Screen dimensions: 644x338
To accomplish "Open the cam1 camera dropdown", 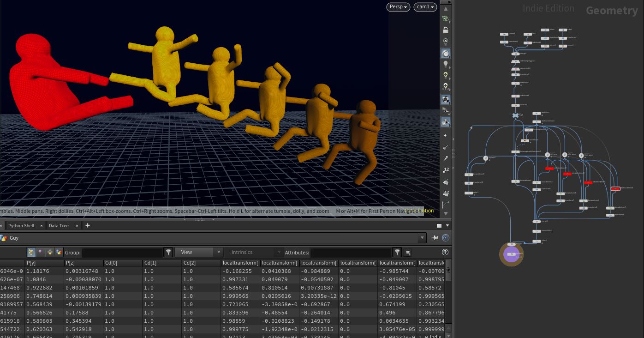I will [x=425, y=7].
